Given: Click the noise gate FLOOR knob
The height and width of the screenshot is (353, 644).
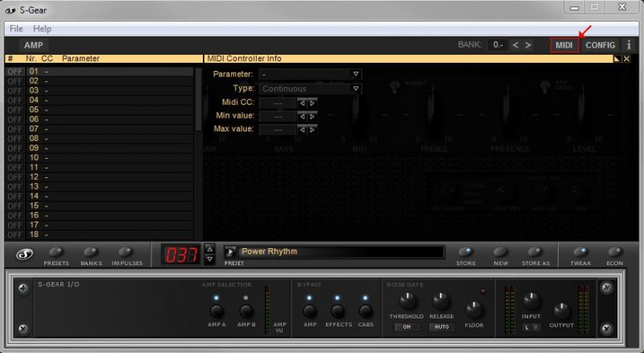Looking at the screenshot, I should (474, 309).
